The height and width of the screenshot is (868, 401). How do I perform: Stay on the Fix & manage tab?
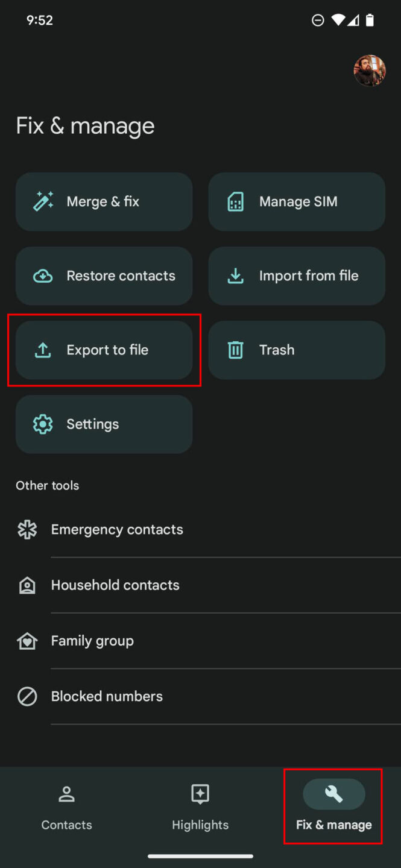click(333, 807)
